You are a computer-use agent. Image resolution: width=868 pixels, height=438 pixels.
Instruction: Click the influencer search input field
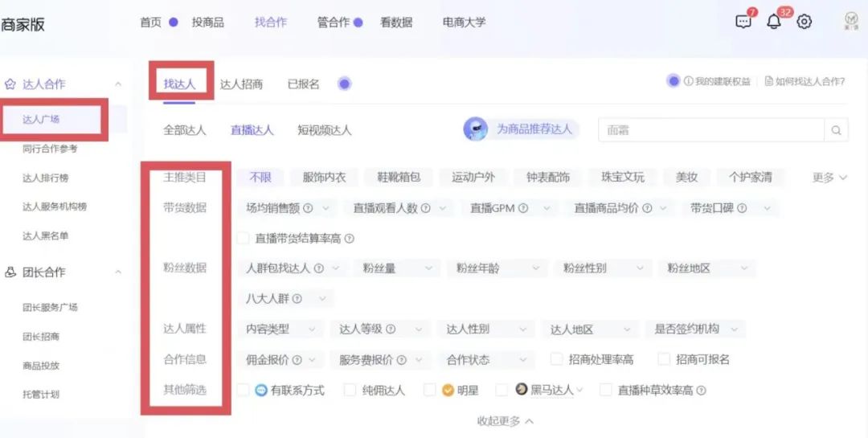tap(712, 130)
